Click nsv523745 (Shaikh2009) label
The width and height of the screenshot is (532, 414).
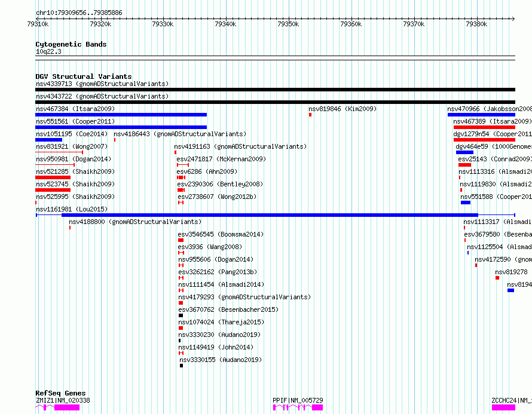pos(75,184)
